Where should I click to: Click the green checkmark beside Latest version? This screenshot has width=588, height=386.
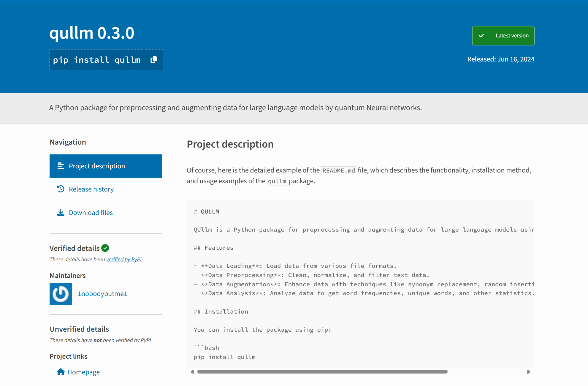tap(481, 36)
